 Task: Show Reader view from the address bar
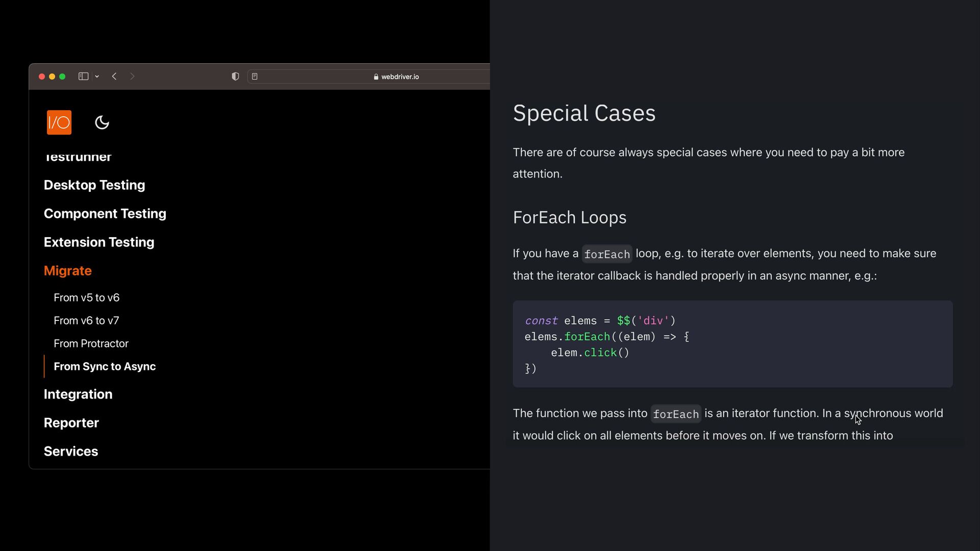[x=255, y=77]
